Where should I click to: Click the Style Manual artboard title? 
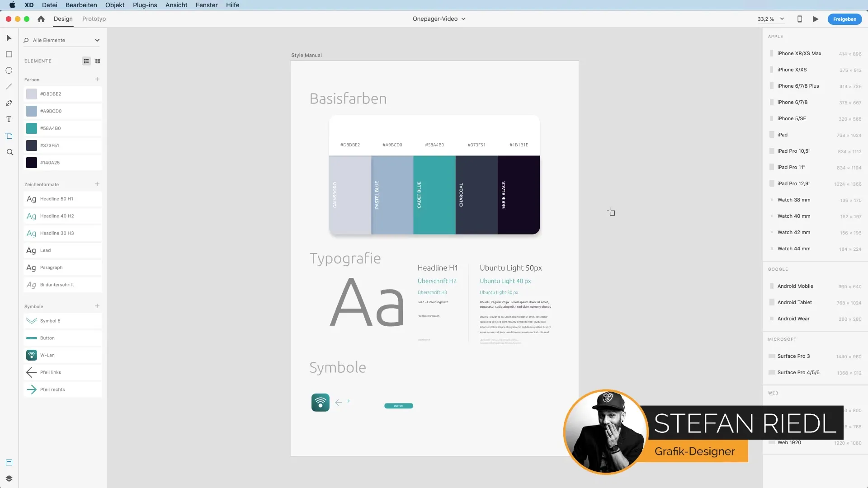(307, 55)
